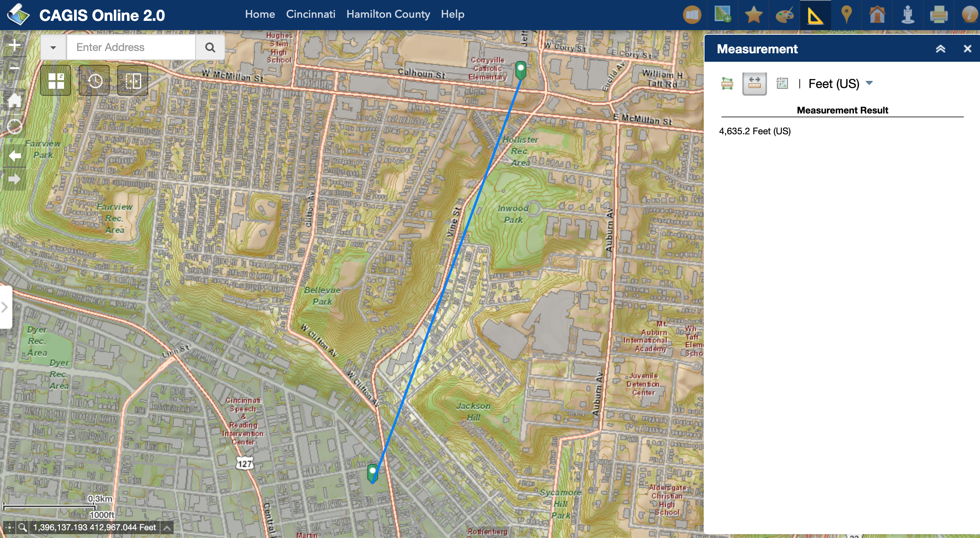Click the Bookmarks star icon

coord(754,15)
